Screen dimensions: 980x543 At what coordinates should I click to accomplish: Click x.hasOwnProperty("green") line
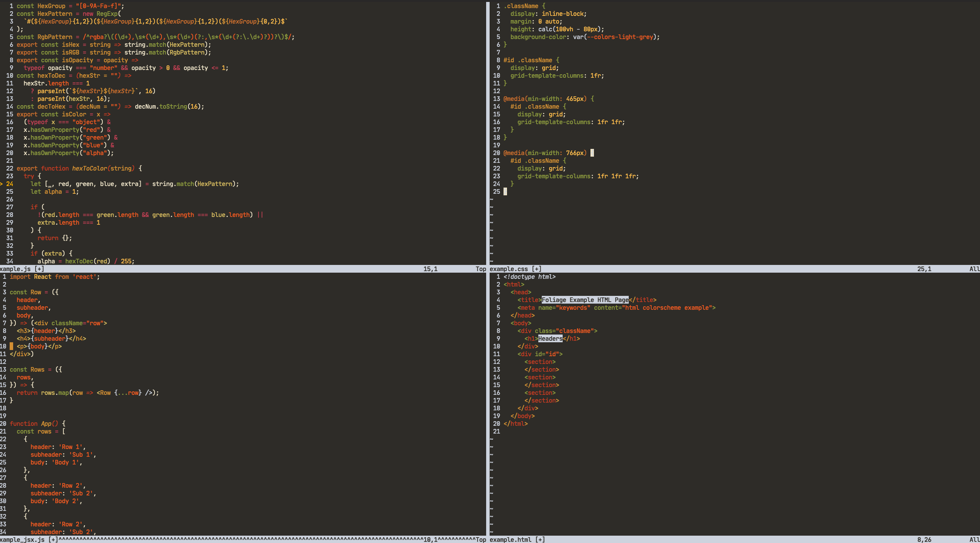point(71,137)
